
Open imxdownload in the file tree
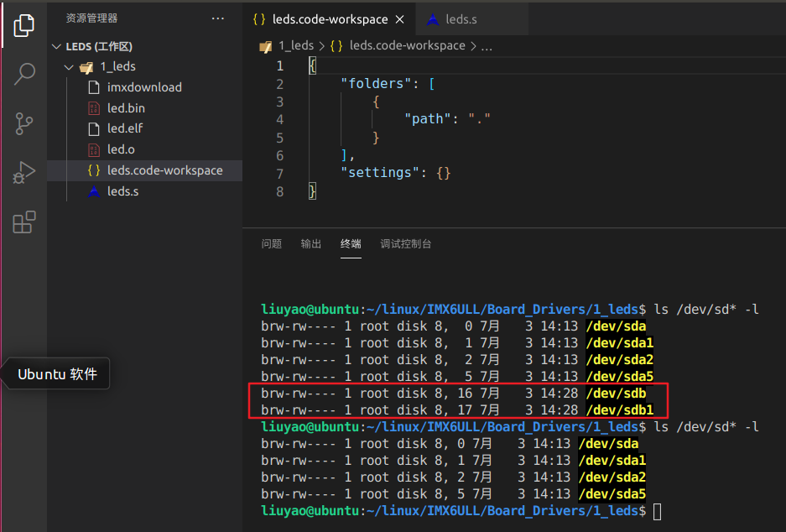[144, 87]
